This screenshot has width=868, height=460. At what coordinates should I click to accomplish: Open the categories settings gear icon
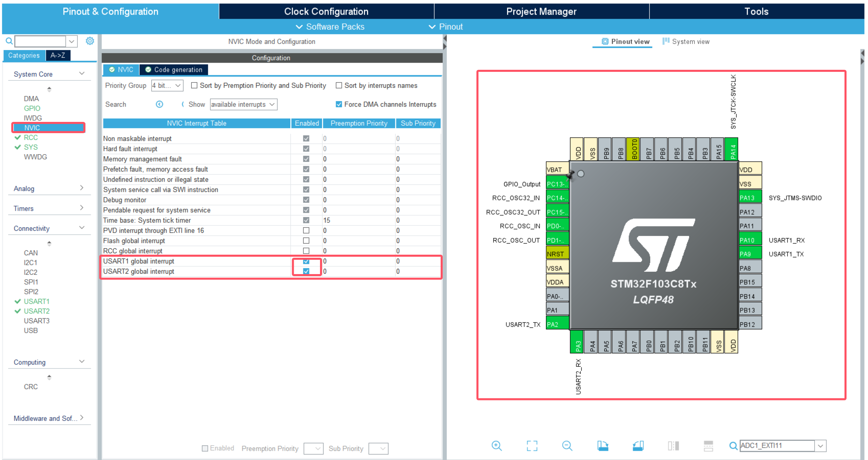(90, 41)
